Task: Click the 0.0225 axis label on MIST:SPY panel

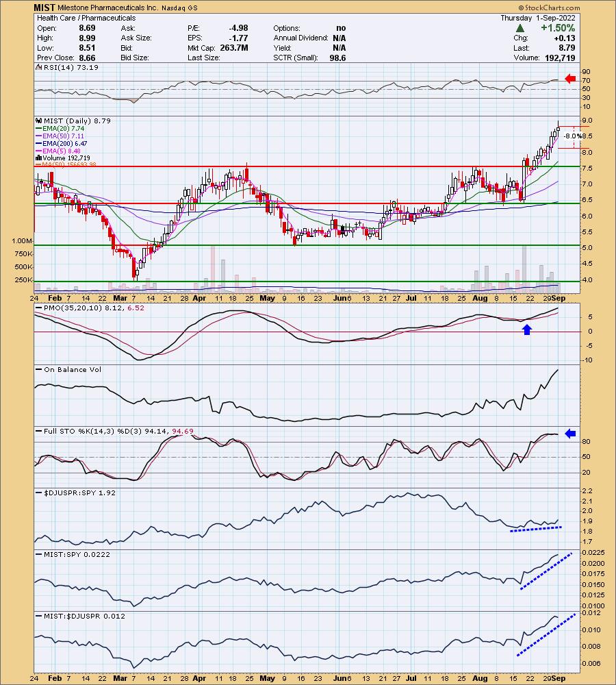Action: pyautogui.click(x=593, y=553)
